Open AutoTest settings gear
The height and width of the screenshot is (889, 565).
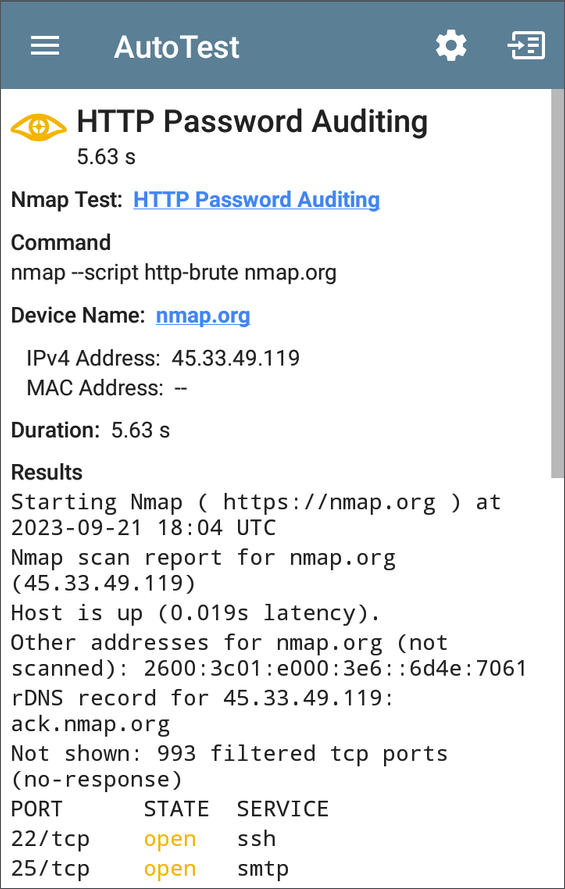click(x=451, y=45)
